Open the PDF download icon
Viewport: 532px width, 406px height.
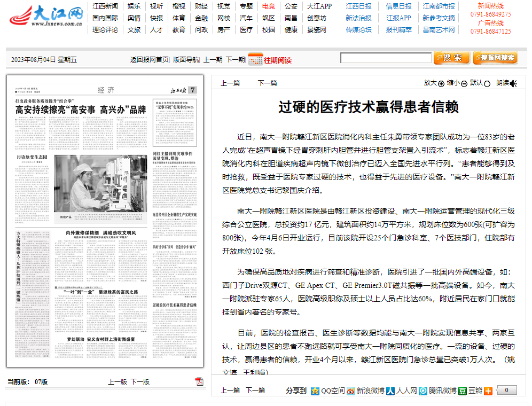click(x=199, y=381)
